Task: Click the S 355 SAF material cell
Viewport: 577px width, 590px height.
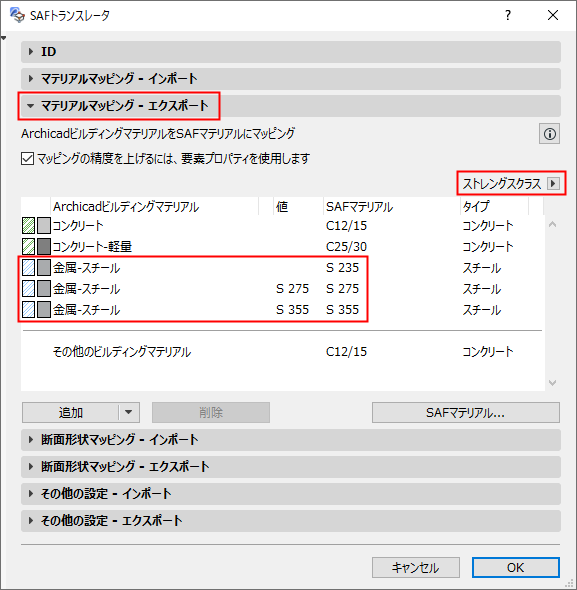Action: click(343, 310)
